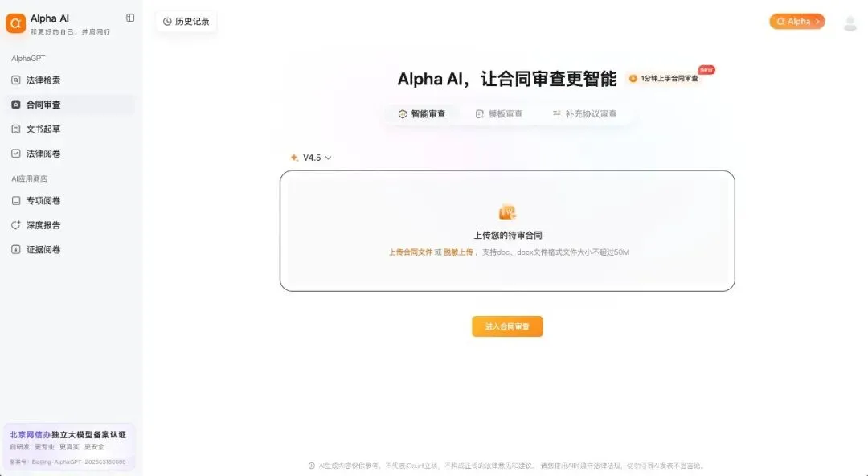Click the 北京网信办 certification banner
This screenshot has height=476, width=868.
click(68, 448)
